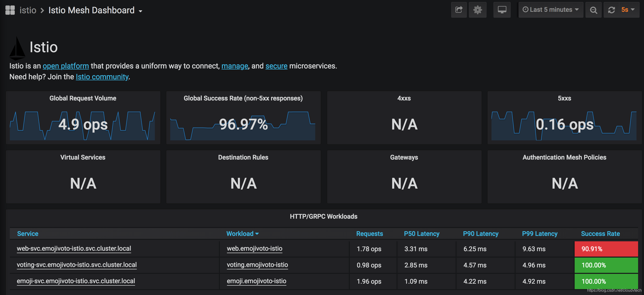
Task: Click the refresh dashboard icon
Action: tap(611, 10)
